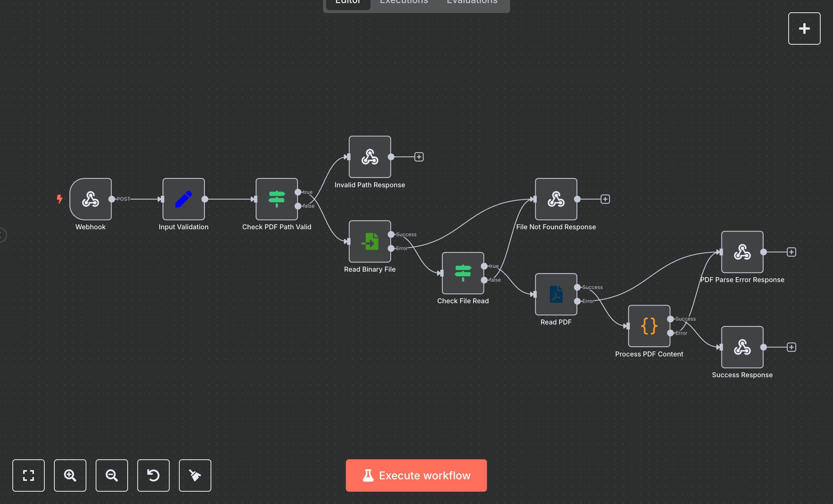
Task: Click the Check PDF Path Valid switch node
Action: click(277, 199)
